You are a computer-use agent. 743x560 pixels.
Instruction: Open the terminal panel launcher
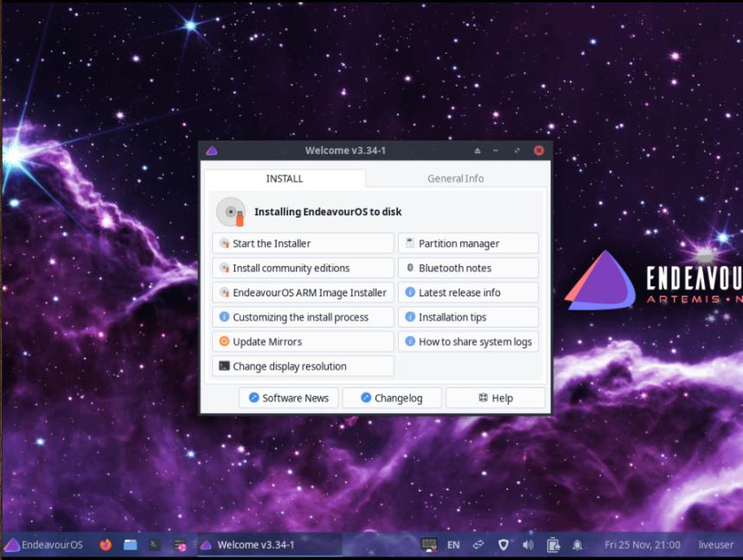click(155, 544)
